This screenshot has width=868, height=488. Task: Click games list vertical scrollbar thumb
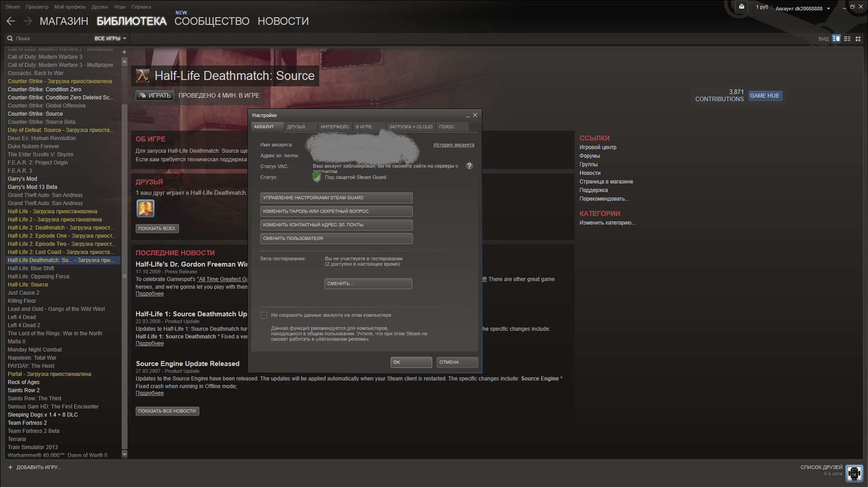coord(125,276)
